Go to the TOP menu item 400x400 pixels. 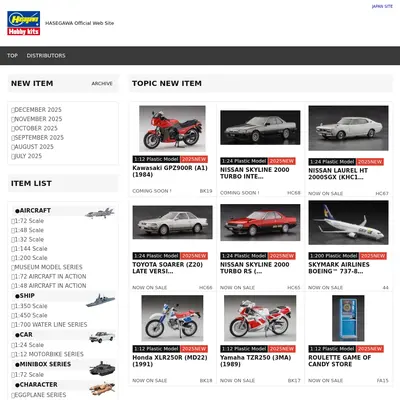pos(12,56)
